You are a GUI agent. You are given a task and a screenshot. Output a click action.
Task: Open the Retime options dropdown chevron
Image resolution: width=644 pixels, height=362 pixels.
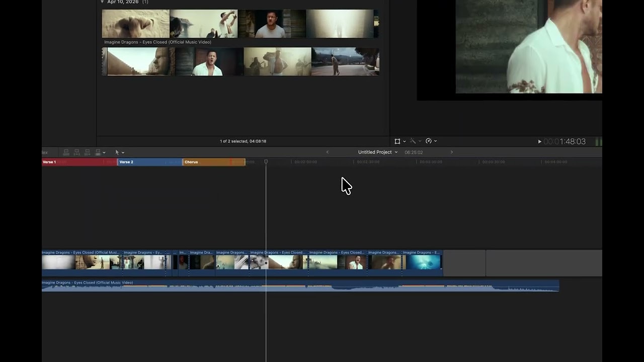pyautogui.click(x=435, y=141)
